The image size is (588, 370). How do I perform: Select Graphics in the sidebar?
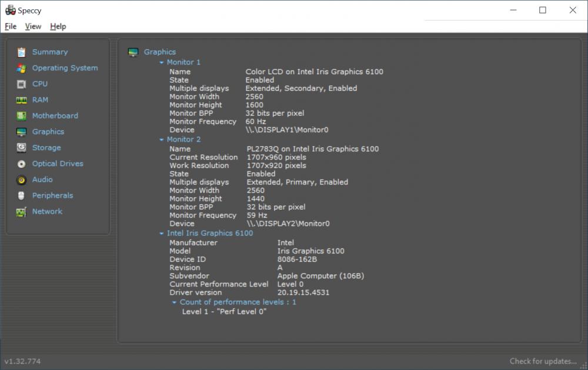click(48, 132)
